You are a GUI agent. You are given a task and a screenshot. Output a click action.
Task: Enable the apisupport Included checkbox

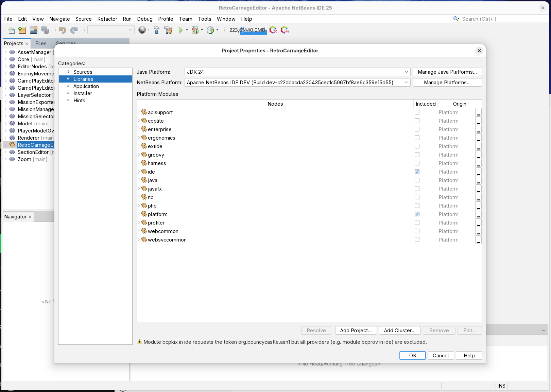click(x=417, y=112)
